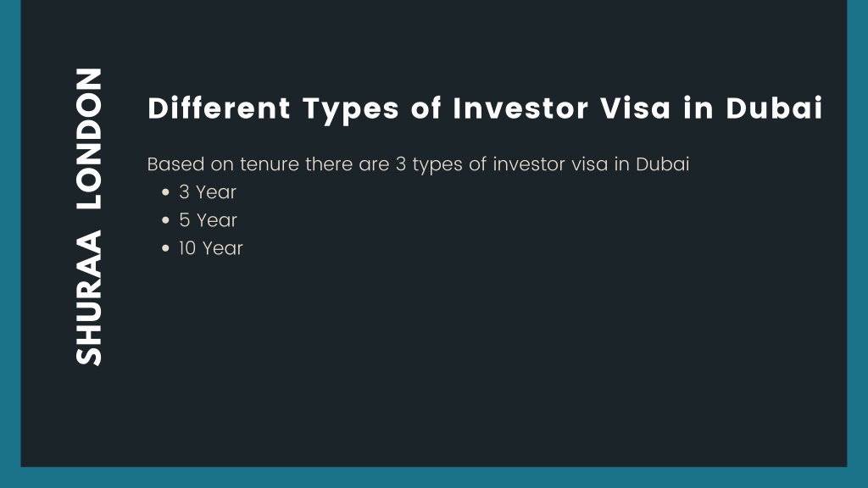Click the teal border strip at the bottom

point(434,478)
